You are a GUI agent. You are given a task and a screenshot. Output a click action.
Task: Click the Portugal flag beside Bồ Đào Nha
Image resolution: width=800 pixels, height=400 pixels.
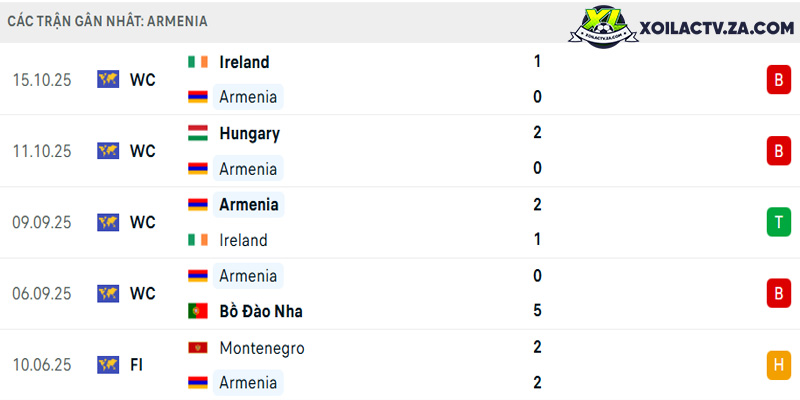[198, 311]
